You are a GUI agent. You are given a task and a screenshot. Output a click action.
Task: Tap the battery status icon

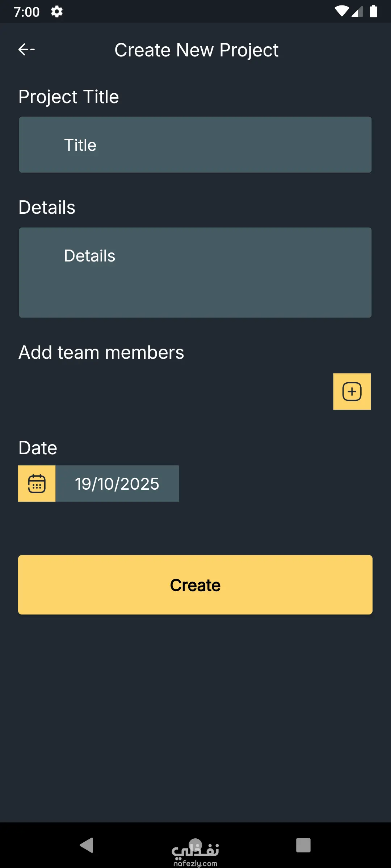tap(373, 12)
